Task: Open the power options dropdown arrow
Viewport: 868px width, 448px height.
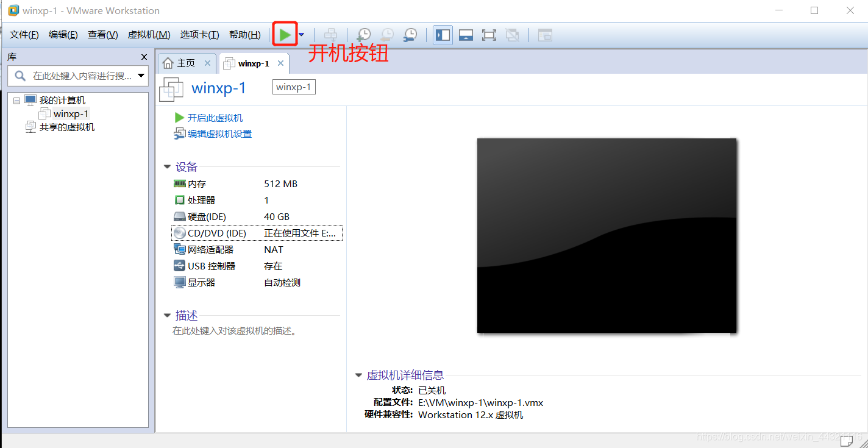Action: pyautogui.click(x=301, y=35)
